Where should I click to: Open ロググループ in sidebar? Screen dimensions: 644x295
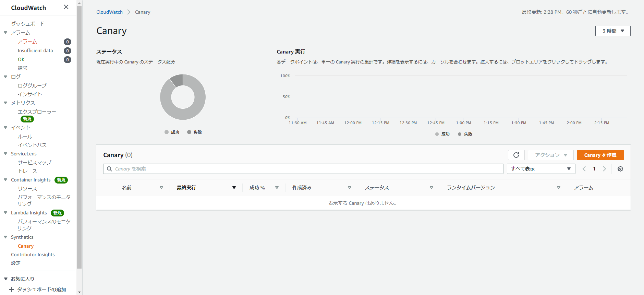[32, 85]
